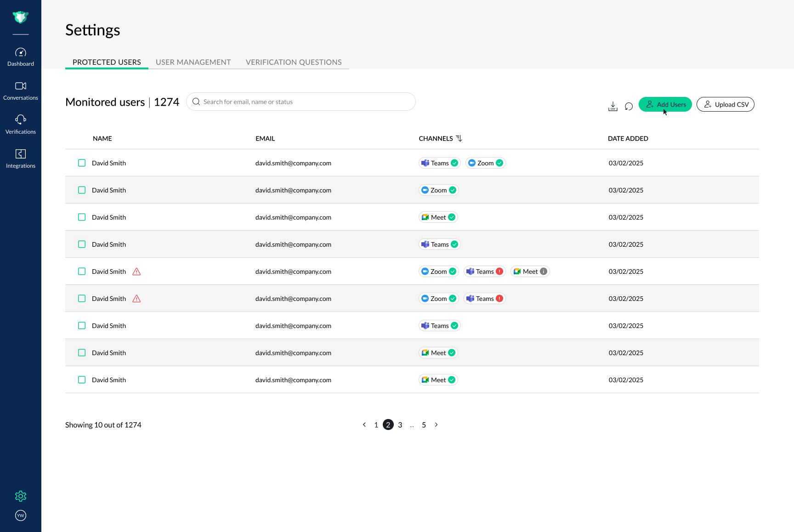Image resolution: width=794 pixels, height=532 pixels.
Task: Open the Integrations section
Action: click(21, 158)
